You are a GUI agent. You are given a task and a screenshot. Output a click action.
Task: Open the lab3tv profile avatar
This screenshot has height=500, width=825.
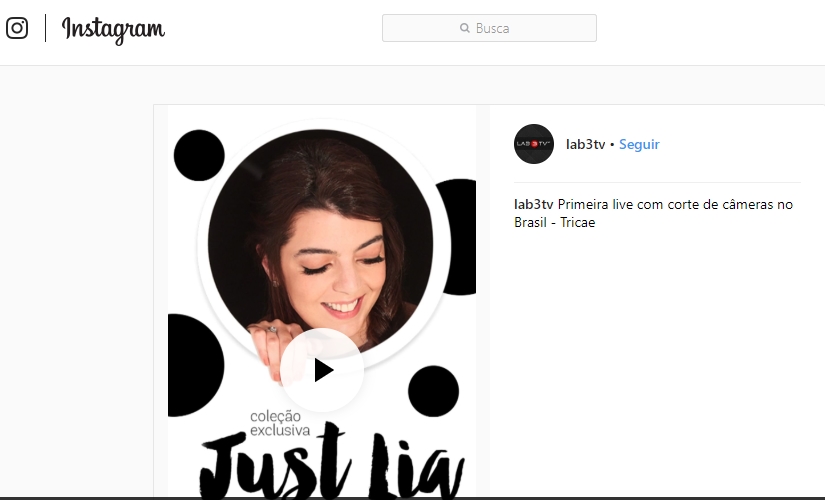[x=534, y=144]
